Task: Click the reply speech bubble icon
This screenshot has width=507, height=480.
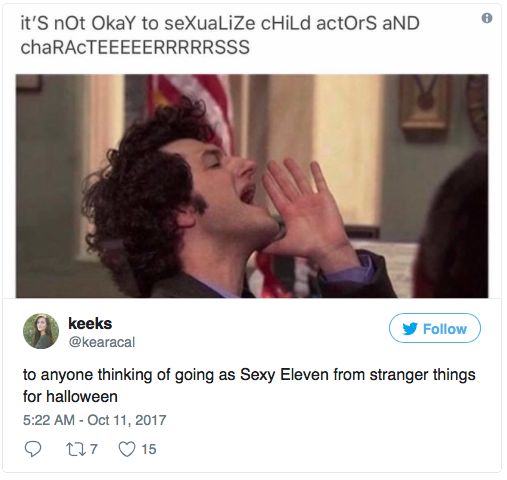Action: tap(33, 449)
